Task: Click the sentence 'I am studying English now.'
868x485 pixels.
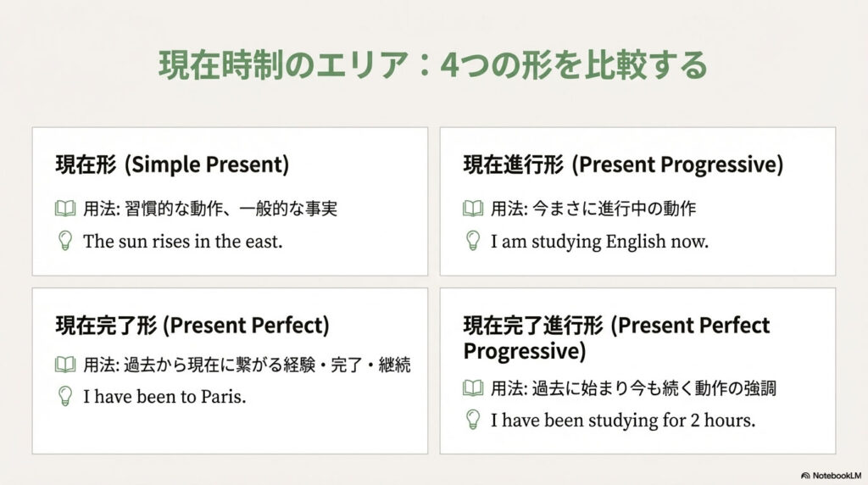Action: click(x=599, y=241)
